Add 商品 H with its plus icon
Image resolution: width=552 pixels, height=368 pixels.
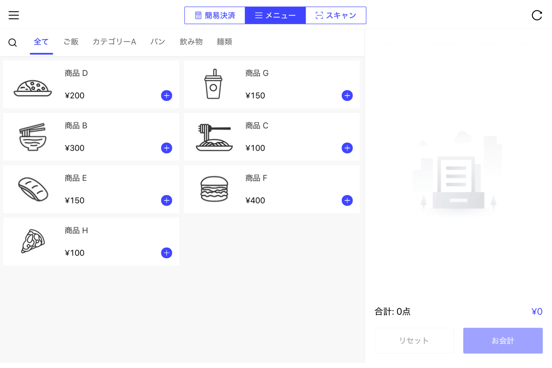pyautogui.click(x=167, y=253)
